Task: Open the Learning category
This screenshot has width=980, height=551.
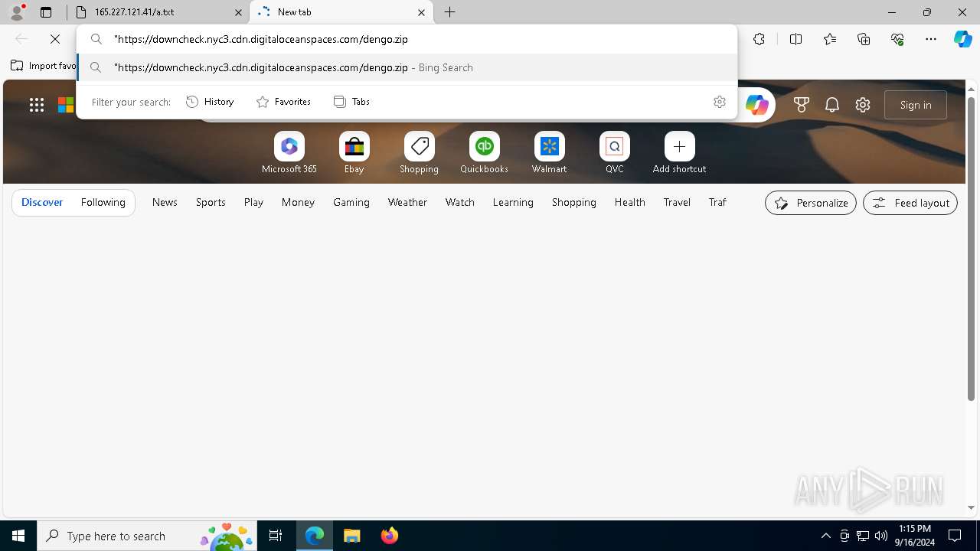Action: click(x=513, y=203)
